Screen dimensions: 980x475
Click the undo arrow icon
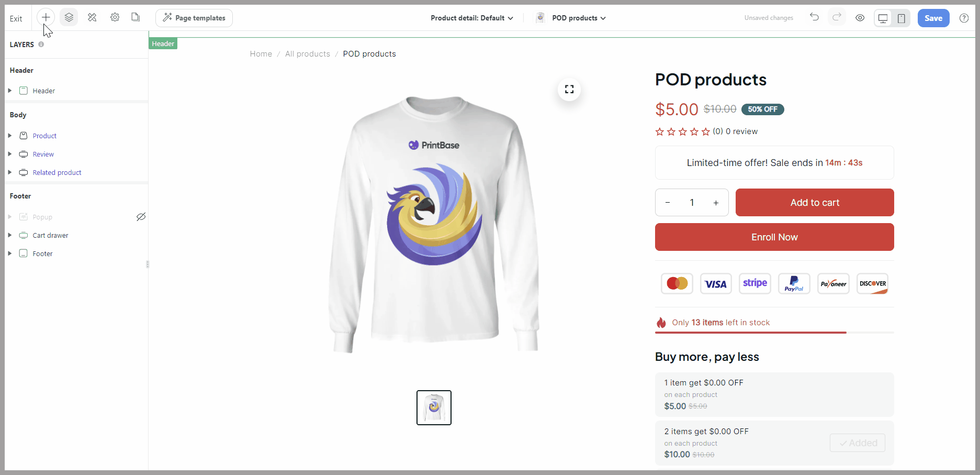[814, 17]
